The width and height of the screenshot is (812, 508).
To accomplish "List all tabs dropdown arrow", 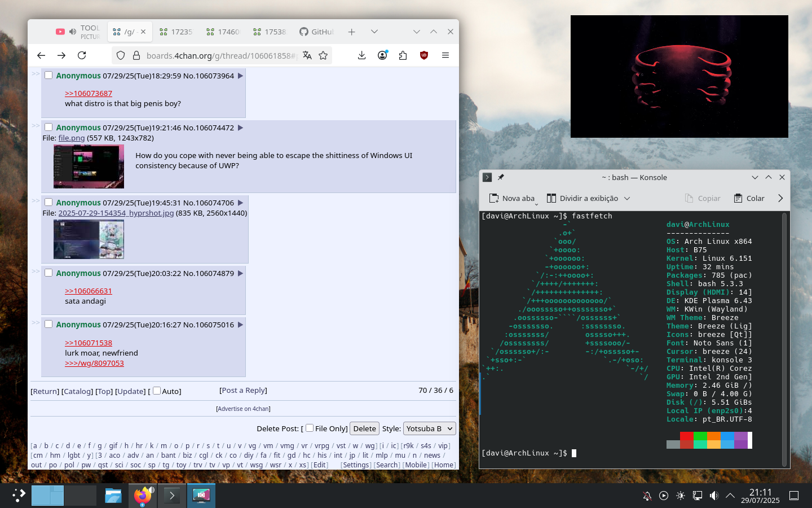I will click(374, 32).
